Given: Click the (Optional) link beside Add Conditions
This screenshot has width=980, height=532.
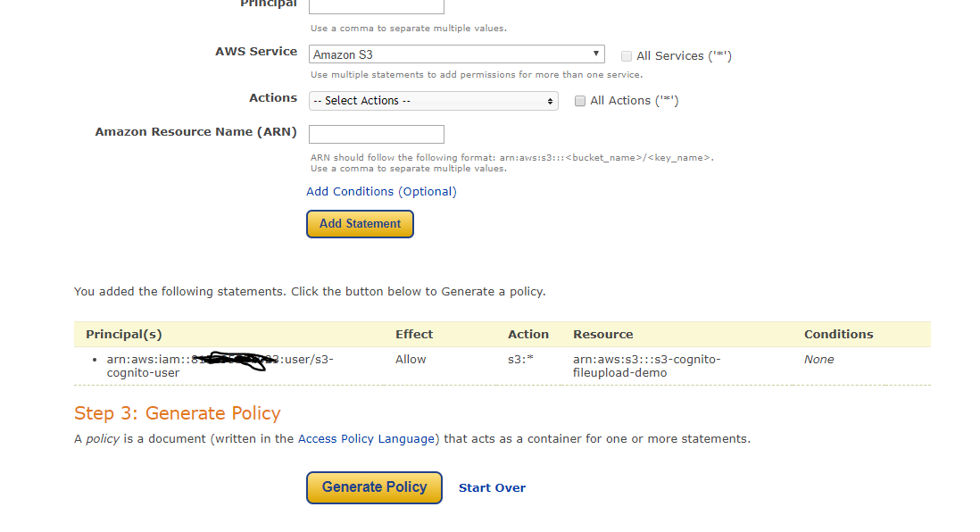Looking at the screenshot, I should (x=428, y=191).
